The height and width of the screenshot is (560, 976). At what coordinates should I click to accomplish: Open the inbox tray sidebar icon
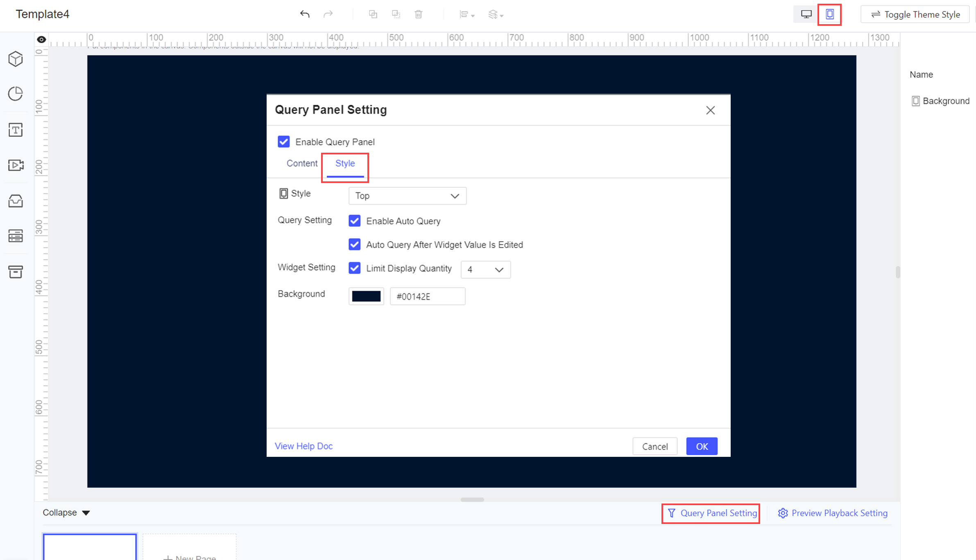point(16,201)
